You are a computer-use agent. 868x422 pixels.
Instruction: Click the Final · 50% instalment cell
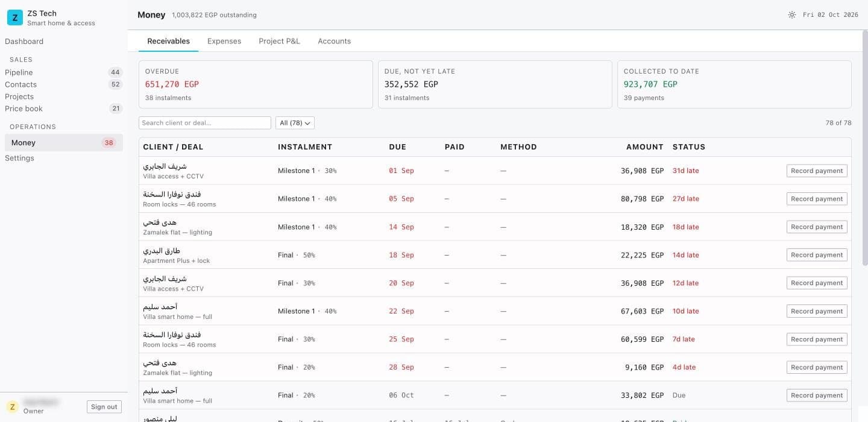(297, 255)
